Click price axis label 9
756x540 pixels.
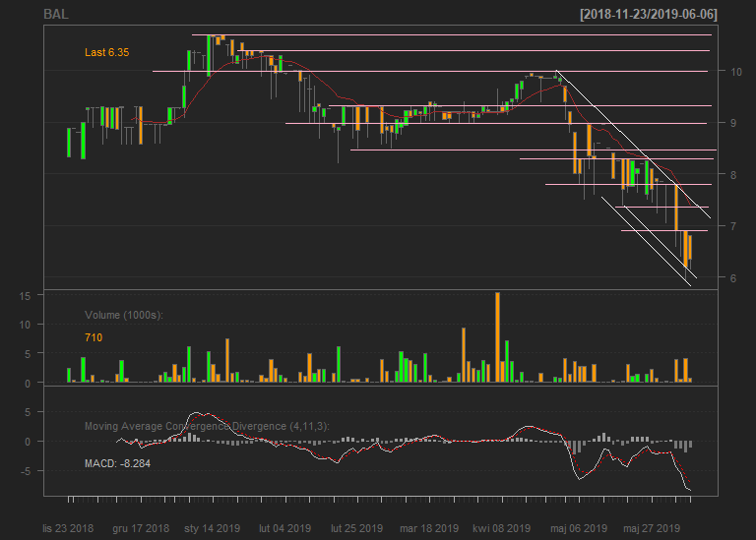tap(733, 123)
